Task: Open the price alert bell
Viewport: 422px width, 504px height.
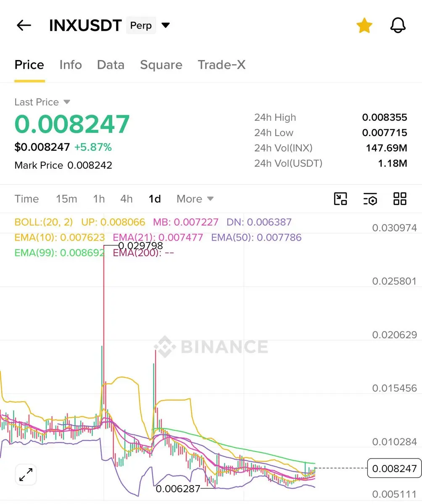Action: (398, 26)
